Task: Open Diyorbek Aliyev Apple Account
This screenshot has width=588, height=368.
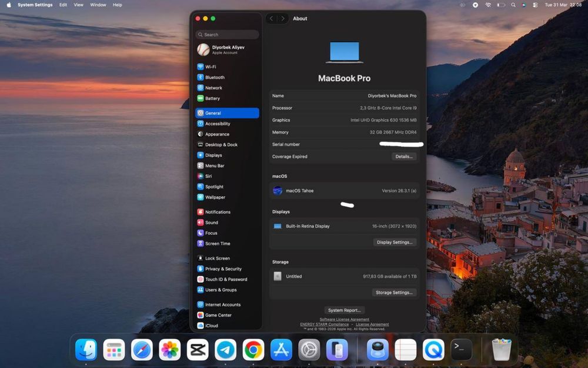Action: [227, 49]
